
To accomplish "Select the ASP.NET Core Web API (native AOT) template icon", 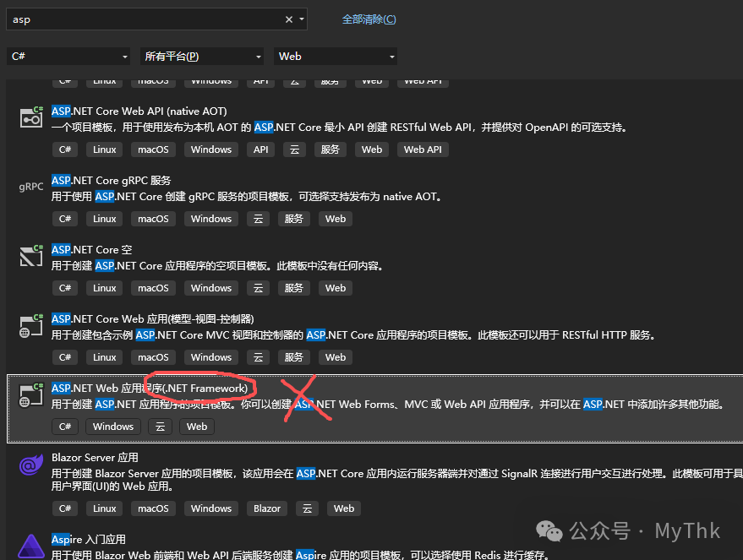I will coord(31,117).
